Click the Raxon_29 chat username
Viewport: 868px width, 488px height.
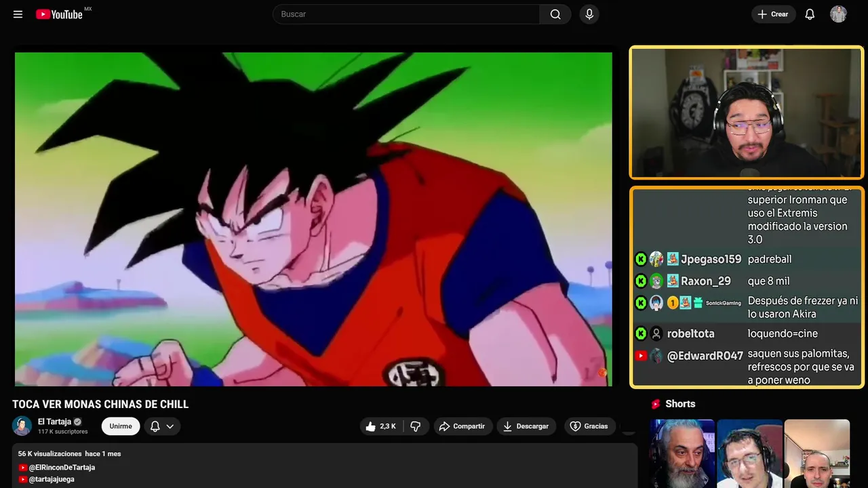coord(706,281)
